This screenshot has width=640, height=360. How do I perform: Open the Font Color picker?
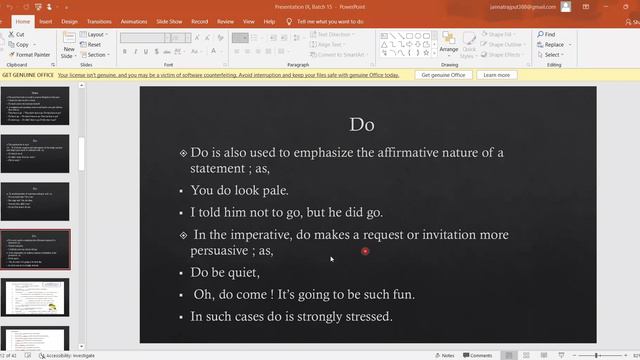[215, 51]
